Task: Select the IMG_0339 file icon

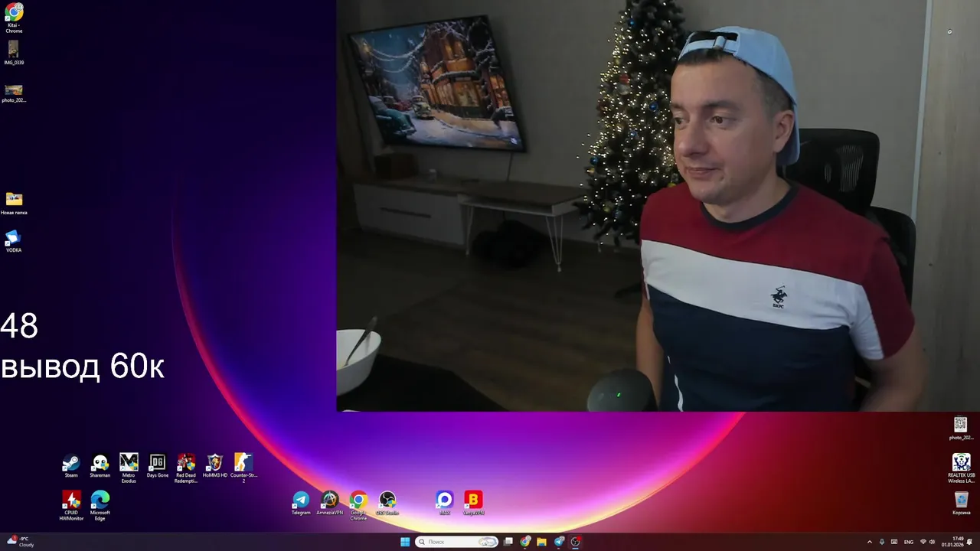Action: click(x=14, y=53)
